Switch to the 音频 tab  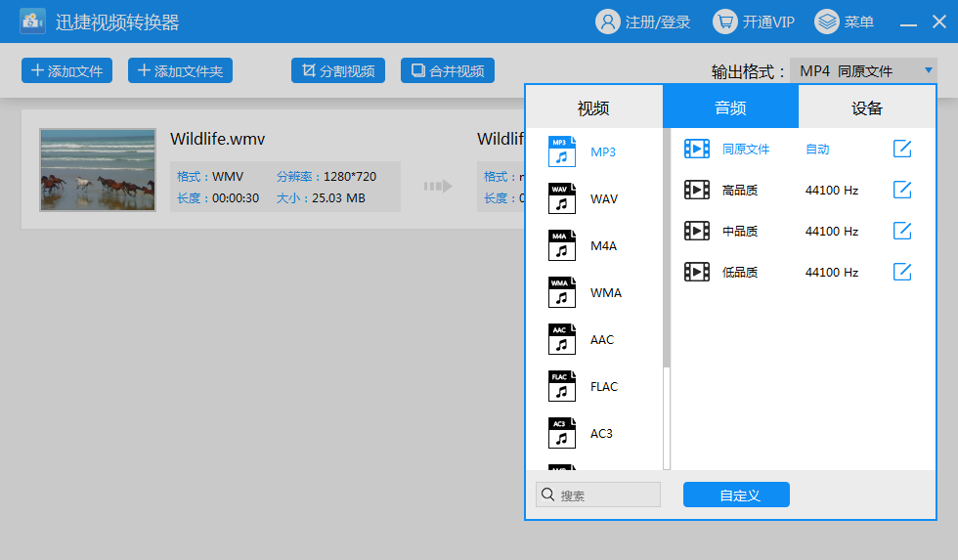[x=731, y=107]
